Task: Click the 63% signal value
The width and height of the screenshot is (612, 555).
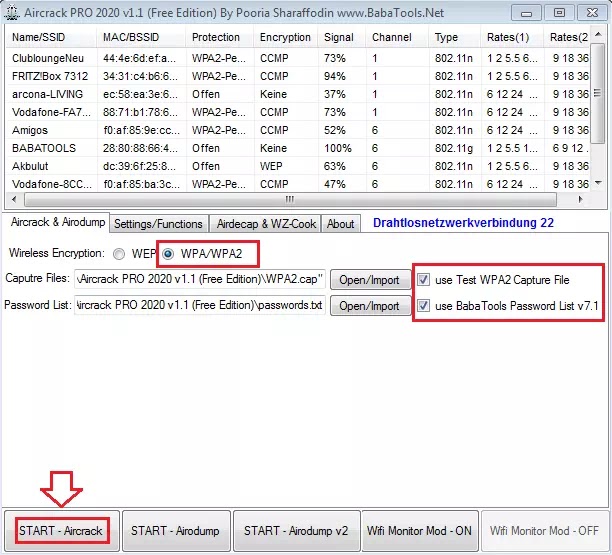Action: pyautogui.click(x=334, y=166)
